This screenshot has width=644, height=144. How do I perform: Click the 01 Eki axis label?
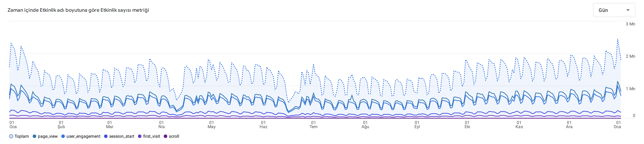pos(467,125)
